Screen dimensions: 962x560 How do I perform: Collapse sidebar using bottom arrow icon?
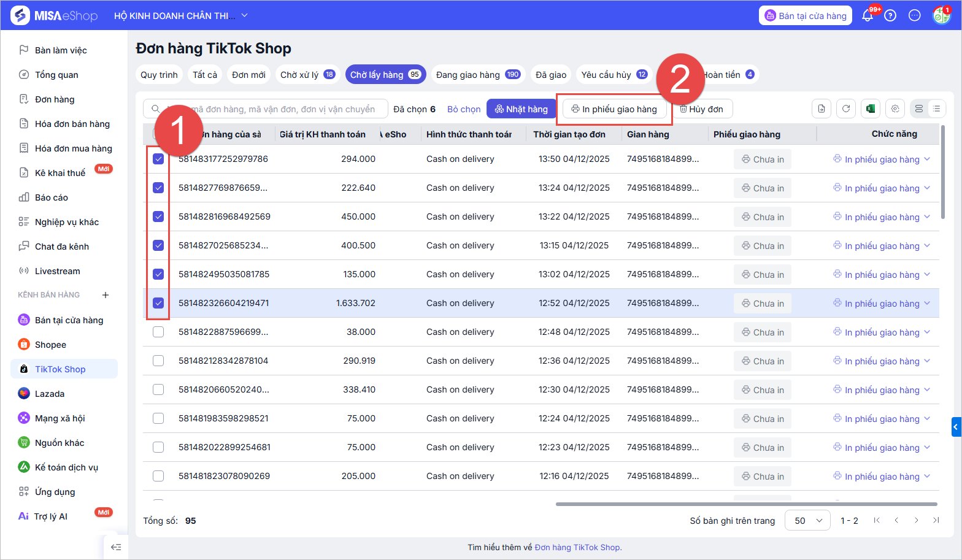(116, 547)
